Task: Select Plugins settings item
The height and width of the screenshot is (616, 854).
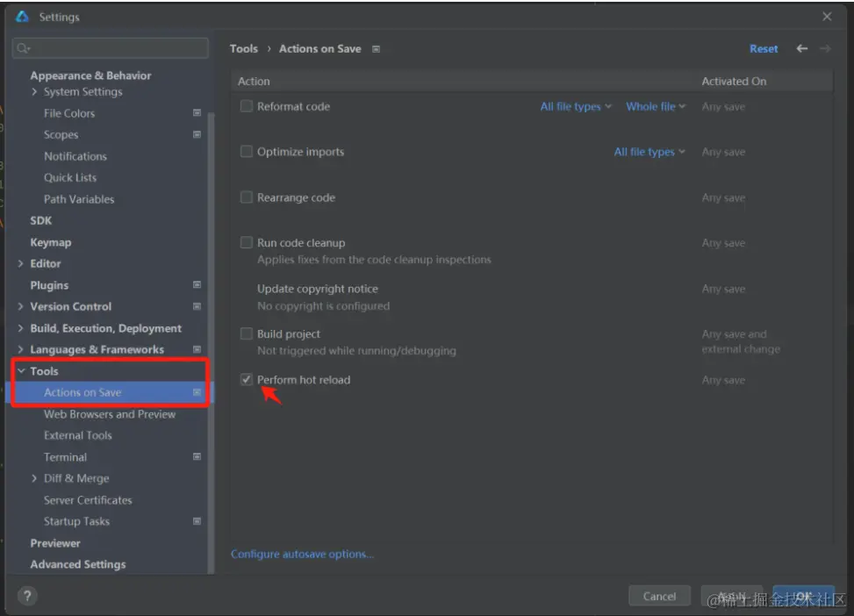Action: pyautogui.click(x=49, y=285)
